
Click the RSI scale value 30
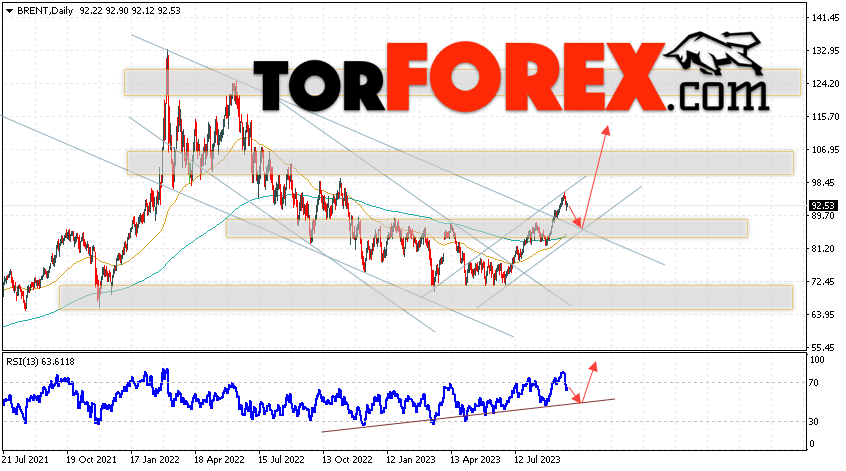tap(814, 422)
